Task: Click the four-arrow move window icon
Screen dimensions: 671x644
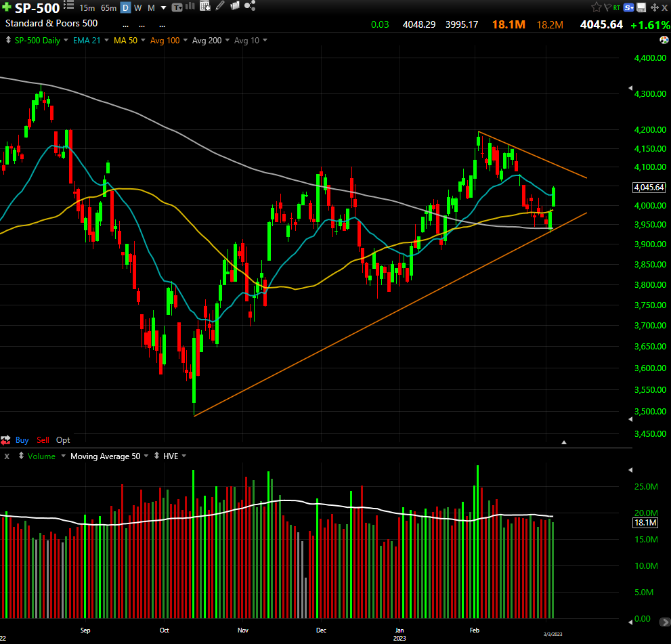Action: coord(654,7)
